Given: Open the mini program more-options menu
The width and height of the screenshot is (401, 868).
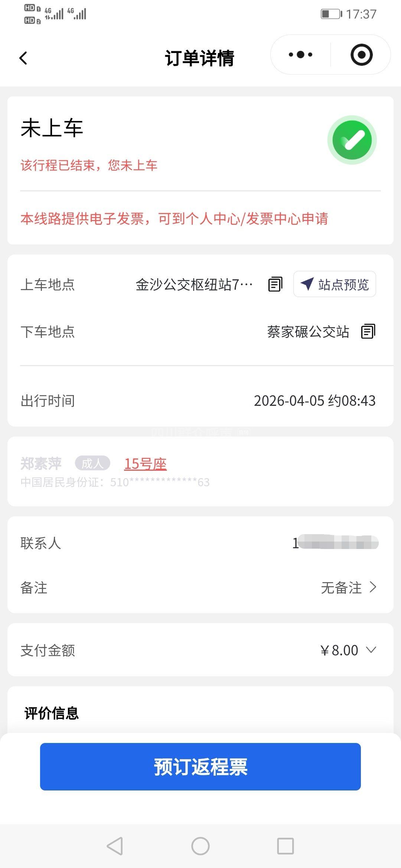Looking at the screenshot, I should pyautogui.click(x=300, y=55).
